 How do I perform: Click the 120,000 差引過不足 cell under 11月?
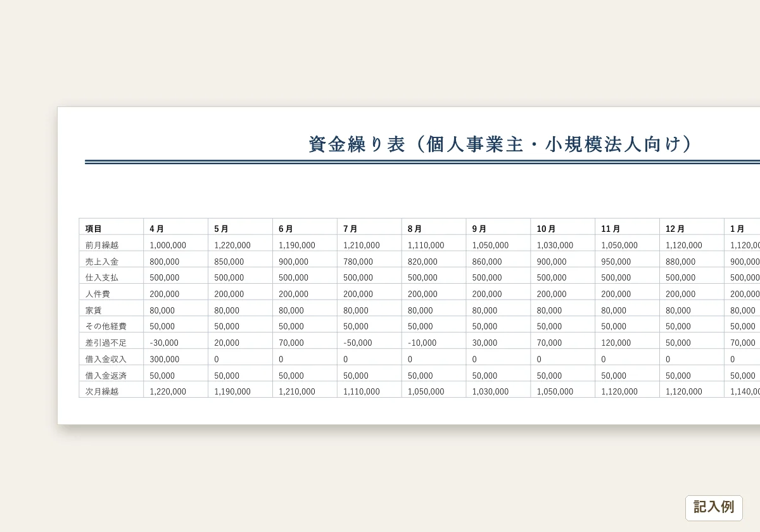coord(628,341)
